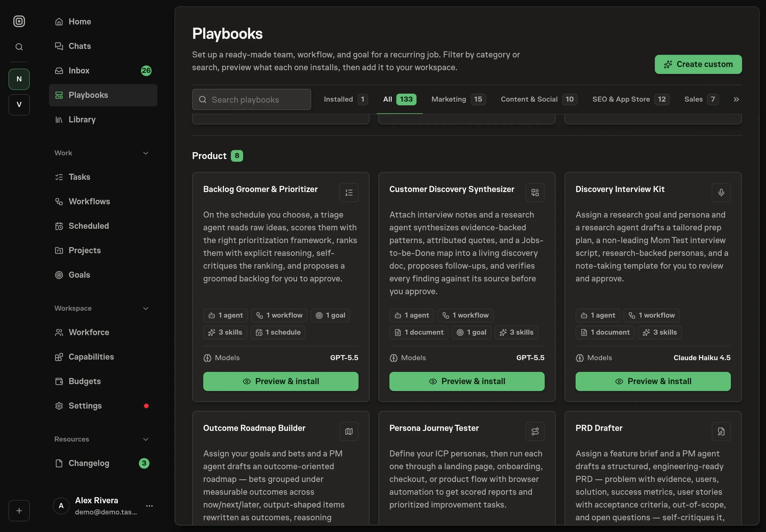Select Playbooks in the sidebar
The image size is (766, 532).
(x=103, y=95)
